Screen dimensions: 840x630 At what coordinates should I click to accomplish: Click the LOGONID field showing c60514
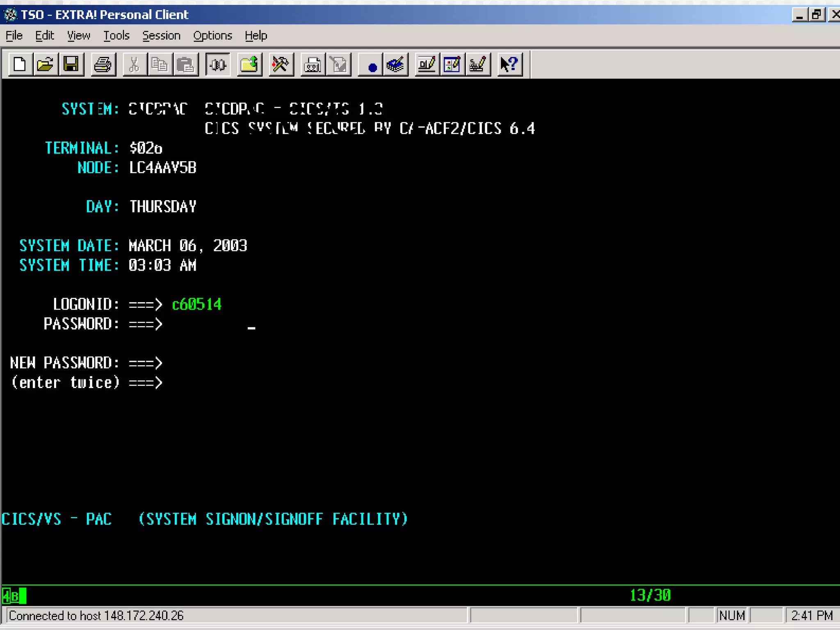[x=196, y=304]
